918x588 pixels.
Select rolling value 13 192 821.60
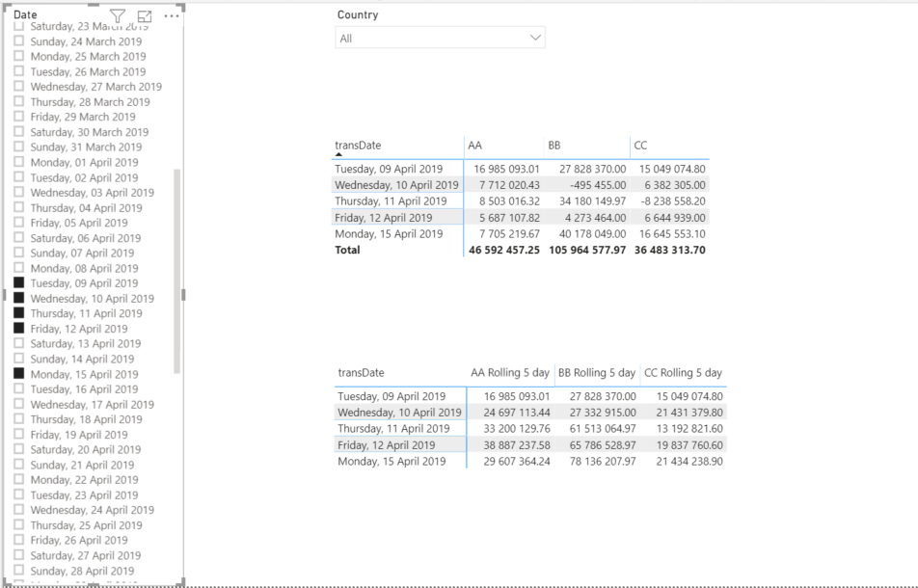[x=689, y=428]
